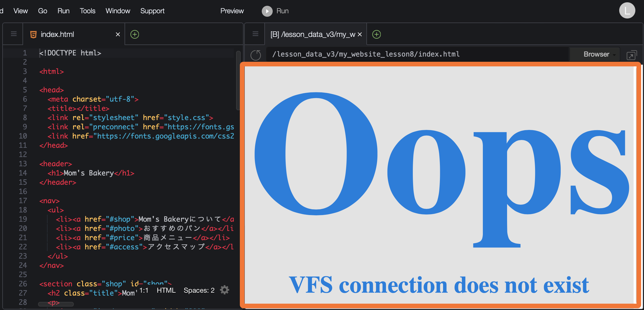
Task: Click the Preview button
Action: (232, 11)
